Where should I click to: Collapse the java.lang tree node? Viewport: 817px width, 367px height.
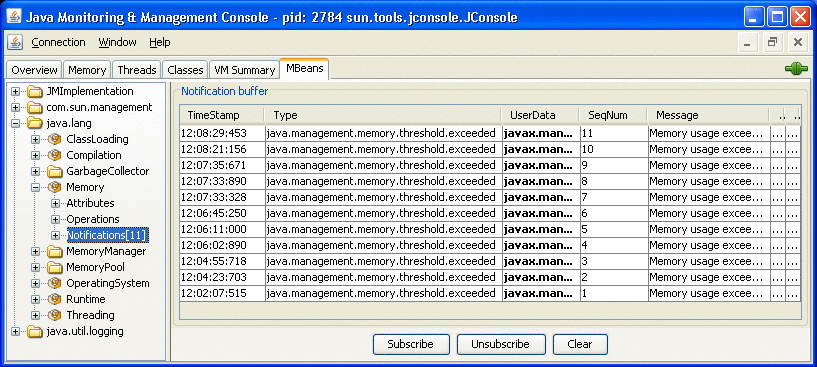(16, 124)
